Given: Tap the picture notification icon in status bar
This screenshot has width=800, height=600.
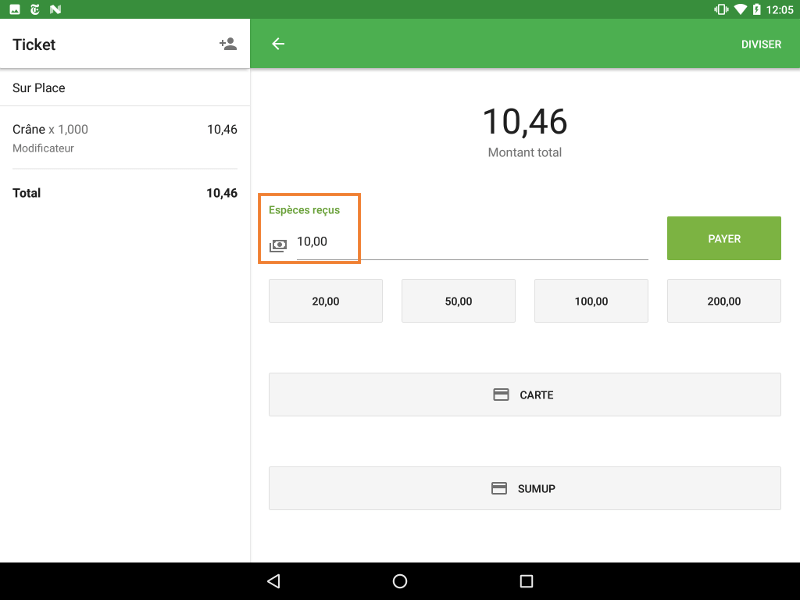Looking at the screenshot, I should (x=15, y=9).
